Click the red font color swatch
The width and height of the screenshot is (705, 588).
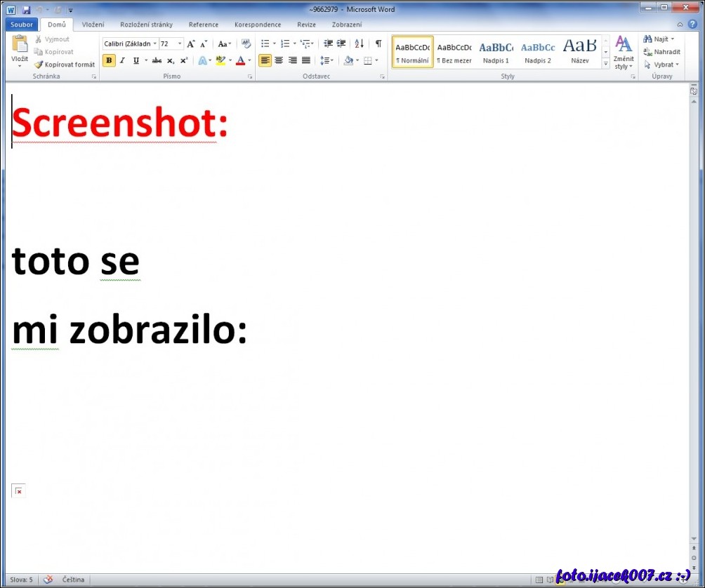pyautogui.click(x=241, y=60)
